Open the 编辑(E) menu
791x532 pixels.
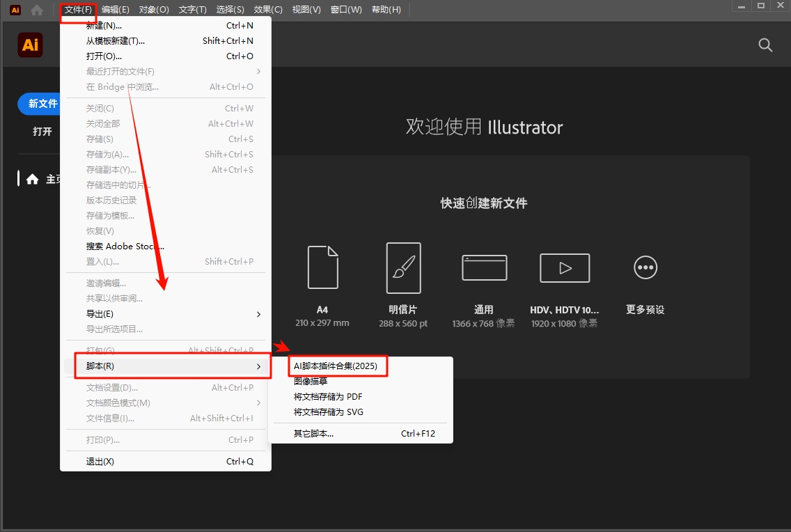click(x=115, y=9)
